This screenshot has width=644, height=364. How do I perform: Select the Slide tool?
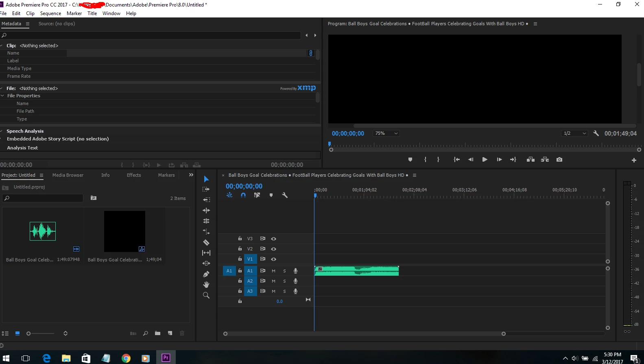click(x=206, y=263)
